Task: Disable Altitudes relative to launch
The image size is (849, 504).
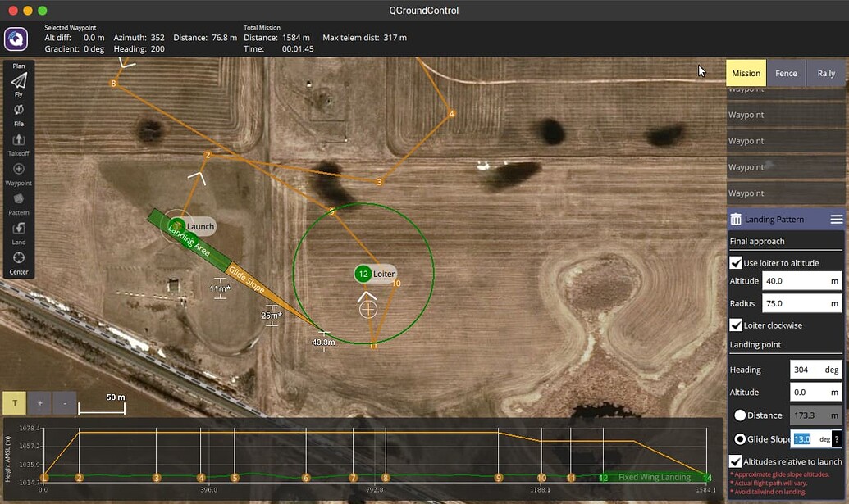Action: [x=736, y=462]
